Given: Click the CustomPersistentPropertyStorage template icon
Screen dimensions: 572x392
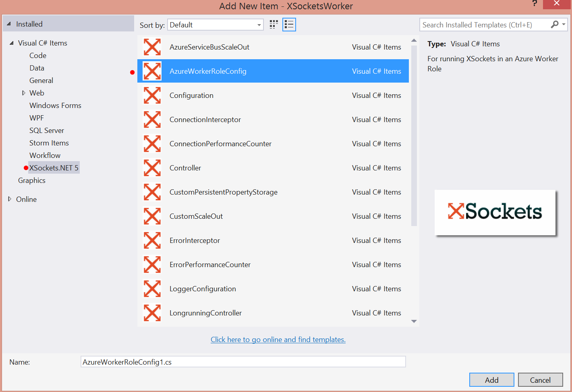Looking at the screenshot, I should point(152,192).
